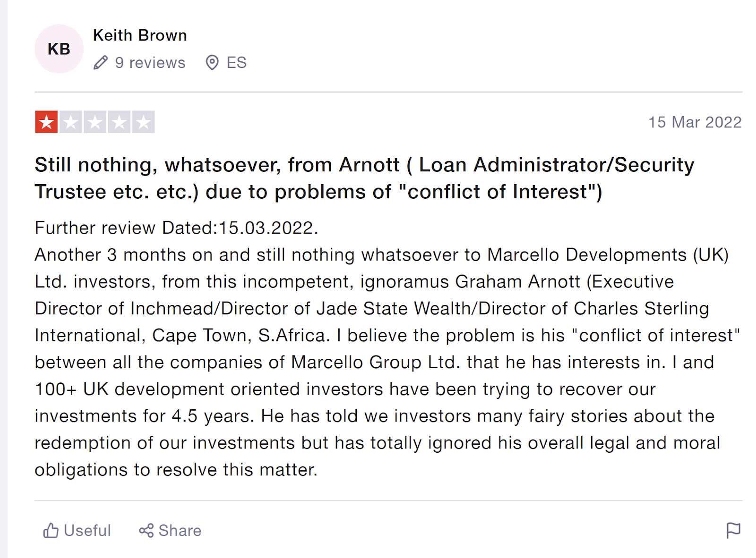This screenshot has width=756, height=558.
Task: Click the fourth grey rating star
Action: coord(119,122)
